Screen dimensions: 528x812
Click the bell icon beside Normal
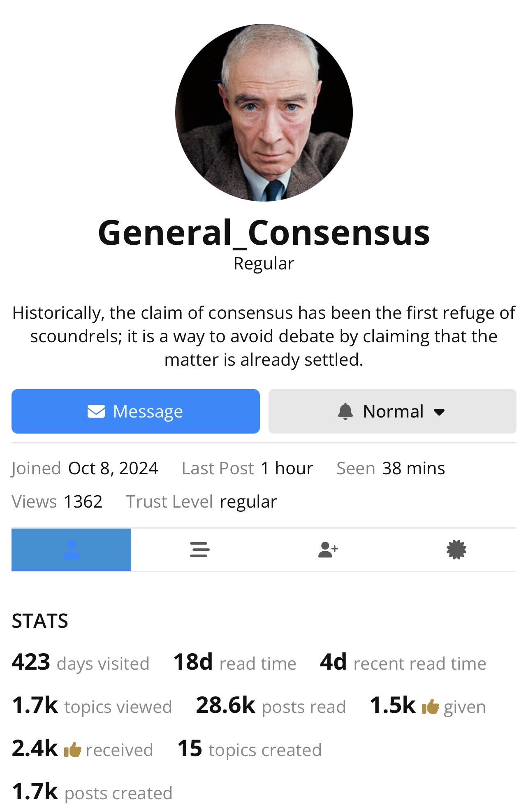point(345,411)
